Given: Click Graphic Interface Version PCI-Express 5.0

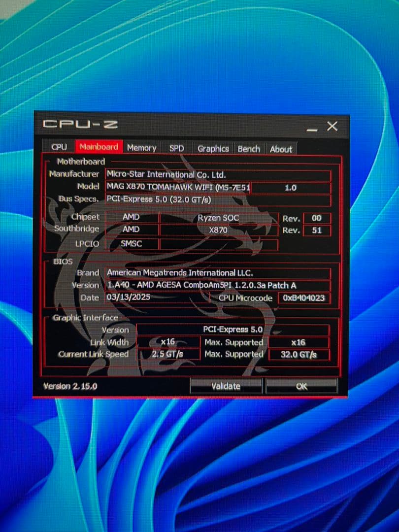Looking at the screenshot, I should (233, 330).
